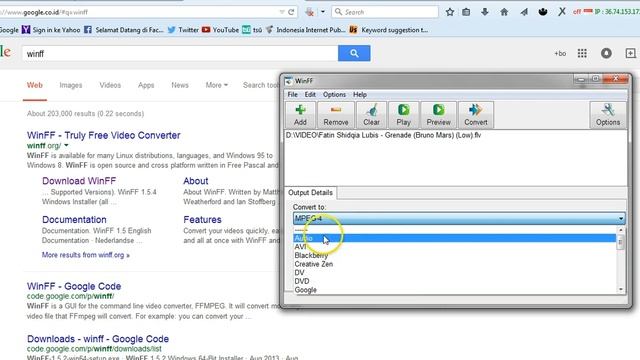Click the Google search input with winff

[x=180, y=53]
